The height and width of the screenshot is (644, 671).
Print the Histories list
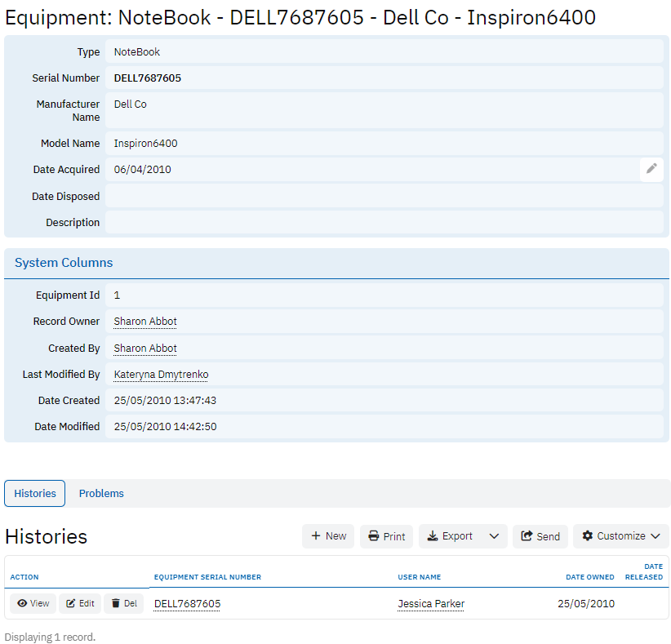coord(386,536)
